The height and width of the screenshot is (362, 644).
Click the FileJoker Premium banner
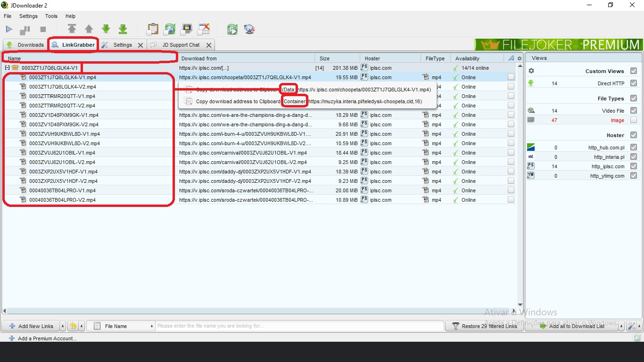pos(558,45)
